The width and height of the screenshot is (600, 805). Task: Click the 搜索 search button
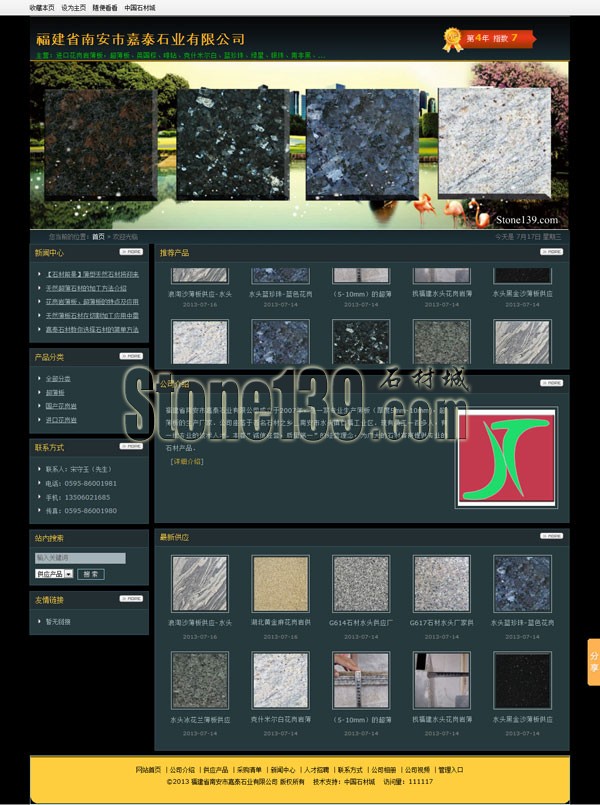pyautogui.click(x=91, y=574)
